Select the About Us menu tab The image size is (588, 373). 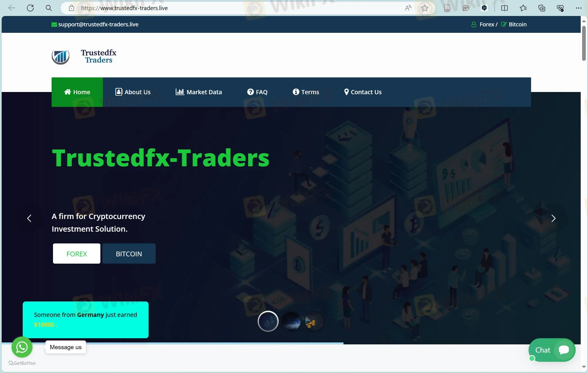click(x=133, y=92)
